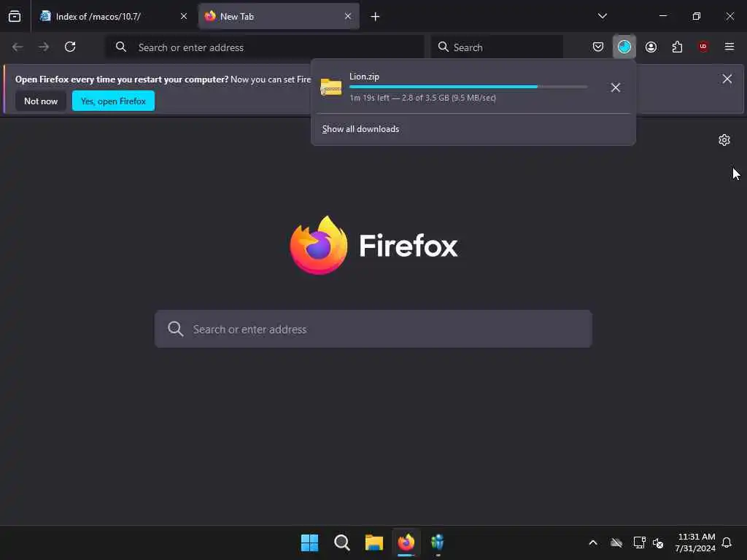Viewport: 747px width, 560px height.
Task: Click Show all downloads
Action: 360,129
